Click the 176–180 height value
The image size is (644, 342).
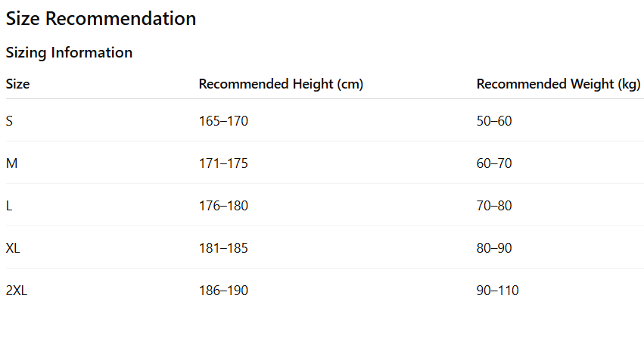tap(223, 206)
